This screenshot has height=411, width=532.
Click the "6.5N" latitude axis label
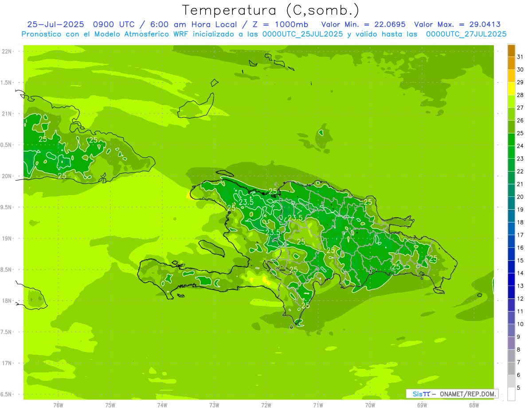click(x=6, y=394)
